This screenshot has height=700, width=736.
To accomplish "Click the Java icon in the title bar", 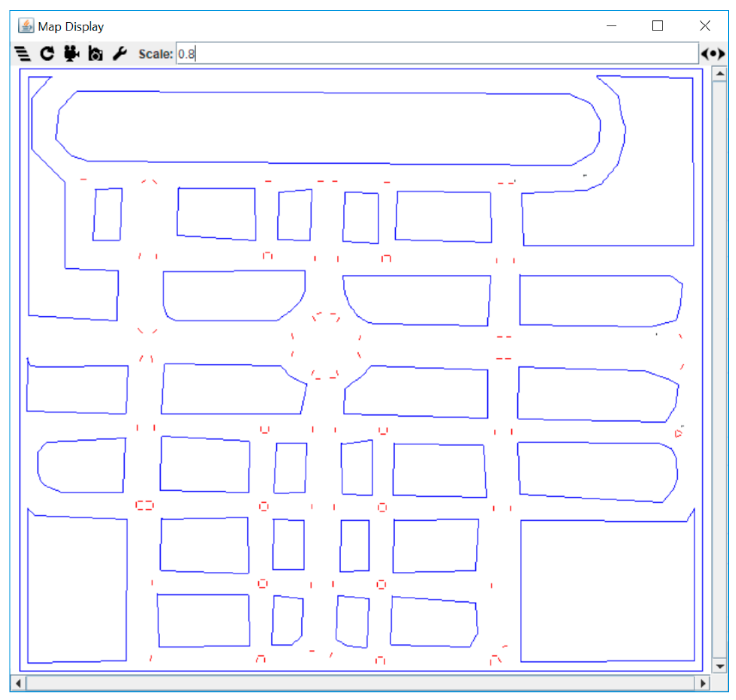I will 26,26.
